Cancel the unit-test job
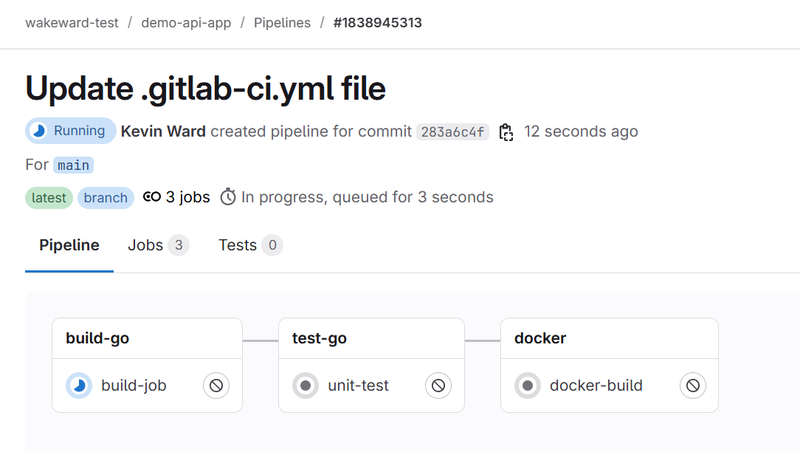 click(438, 385)
